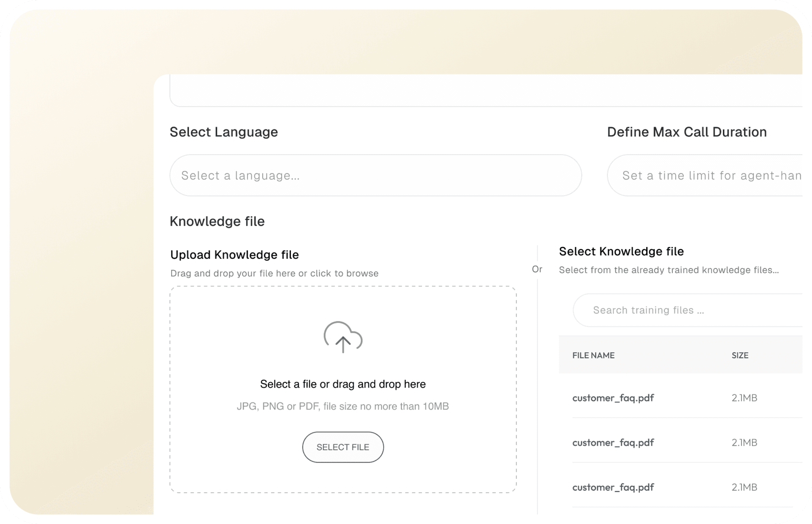Click the Define Max Call Duration label
The height and width of the screenshot is (524, 812).
click(686, 132)
